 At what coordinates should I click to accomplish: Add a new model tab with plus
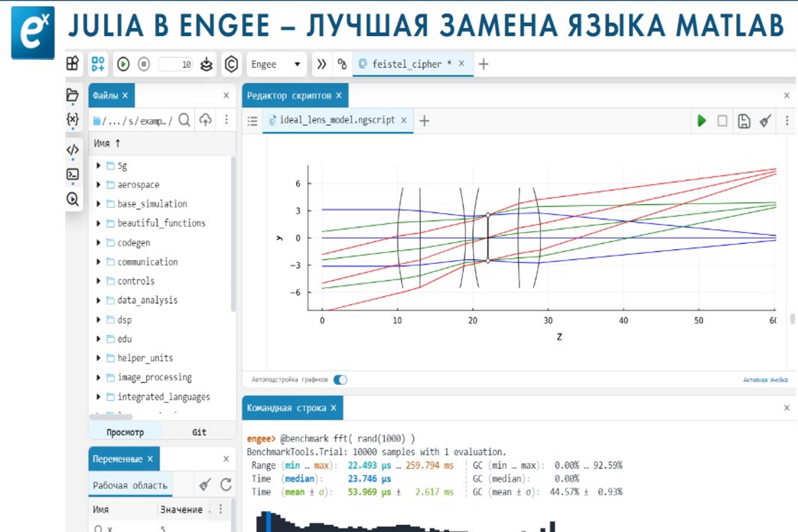click(483, 65)
